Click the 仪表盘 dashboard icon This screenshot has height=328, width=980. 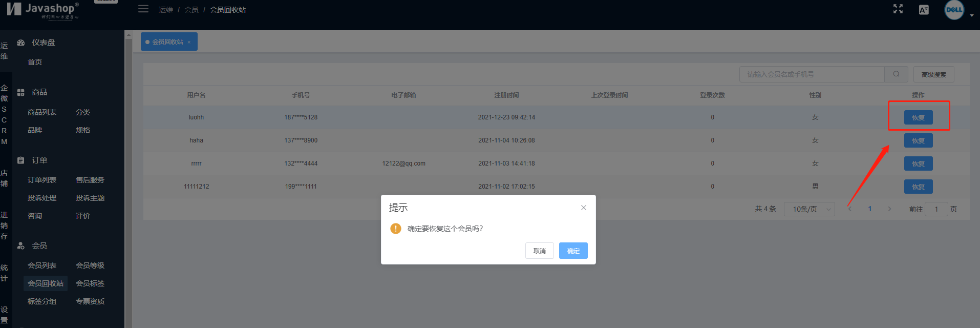[x=21, y=43]
